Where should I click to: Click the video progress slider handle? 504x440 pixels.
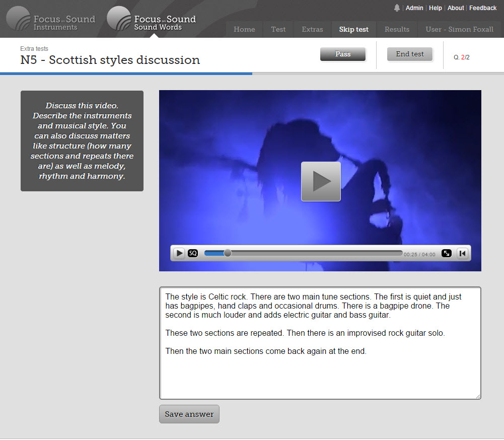[227, 253]
